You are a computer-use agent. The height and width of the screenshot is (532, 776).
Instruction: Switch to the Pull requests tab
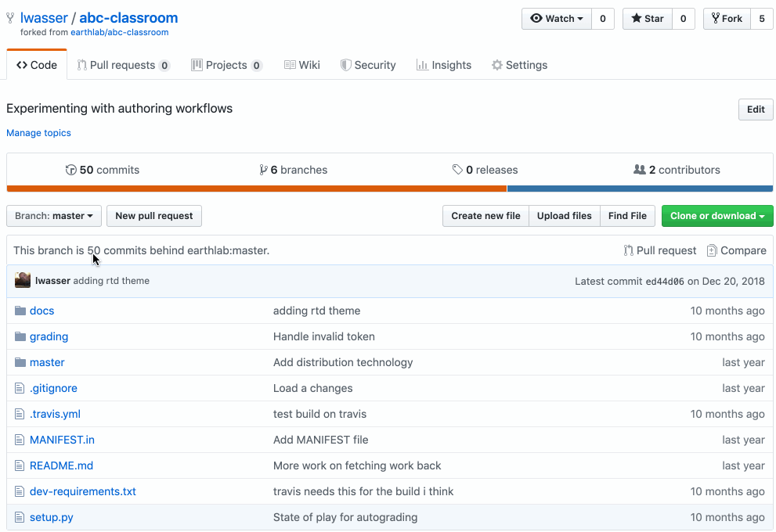click(123, 65)
